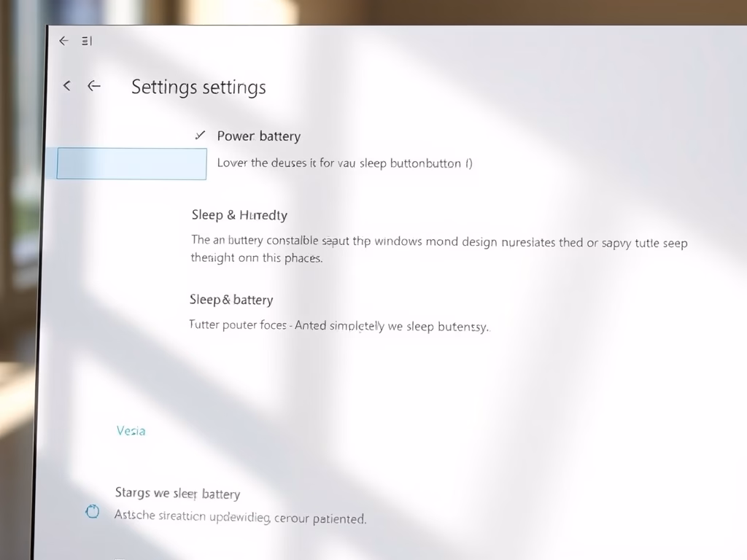Select the highlighted blue box in sidebar
The width and height of the screenshot is (747, 560).
pos(131,164)
